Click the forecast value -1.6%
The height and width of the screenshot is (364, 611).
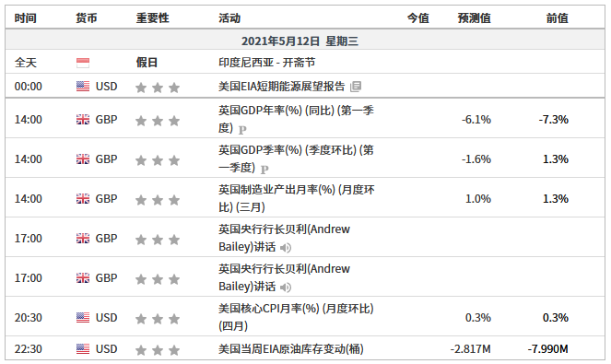476,159
